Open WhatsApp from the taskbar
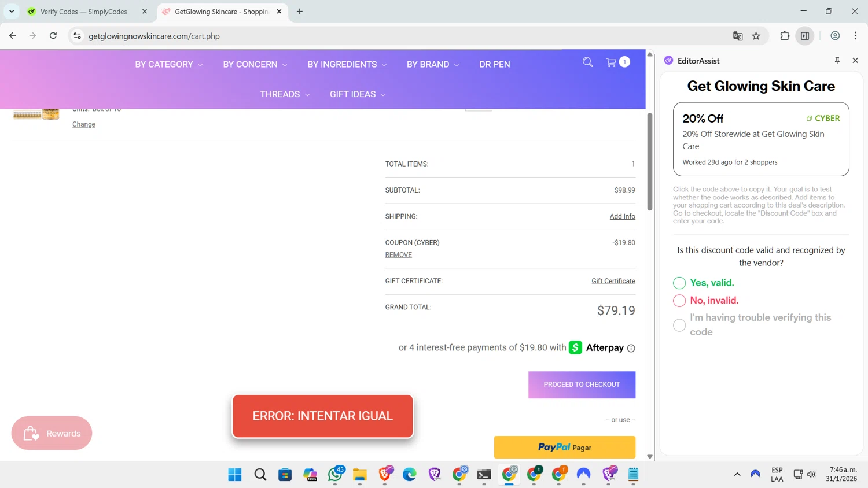 coord(336,475)
